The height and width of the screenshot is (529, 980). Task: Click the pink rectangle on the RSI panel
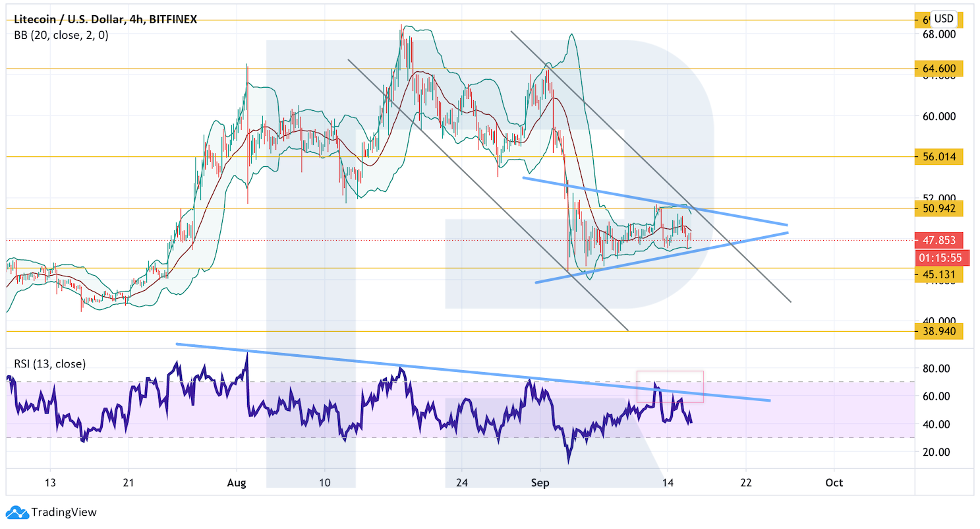tap(670, 387)
